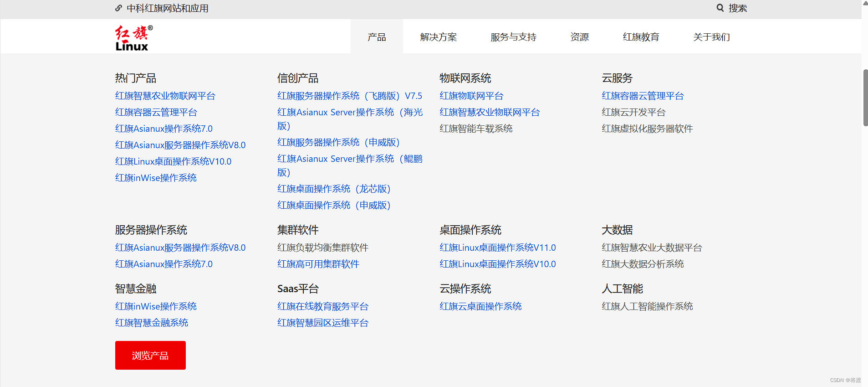The height and width of the screenshot is (387, 868).
Task: Click the 桌面操作系统 heading
Action: point(470,230)
